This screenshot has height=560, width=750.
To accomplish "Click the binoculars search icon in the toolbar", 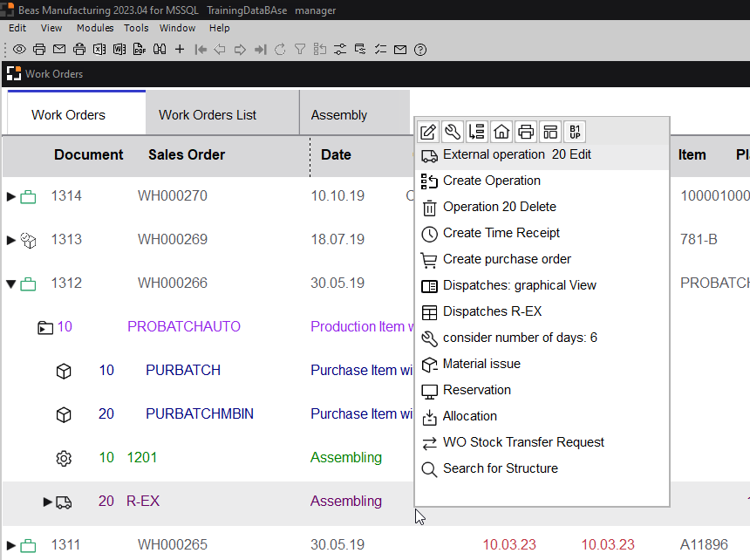I will tap(160, 50).
